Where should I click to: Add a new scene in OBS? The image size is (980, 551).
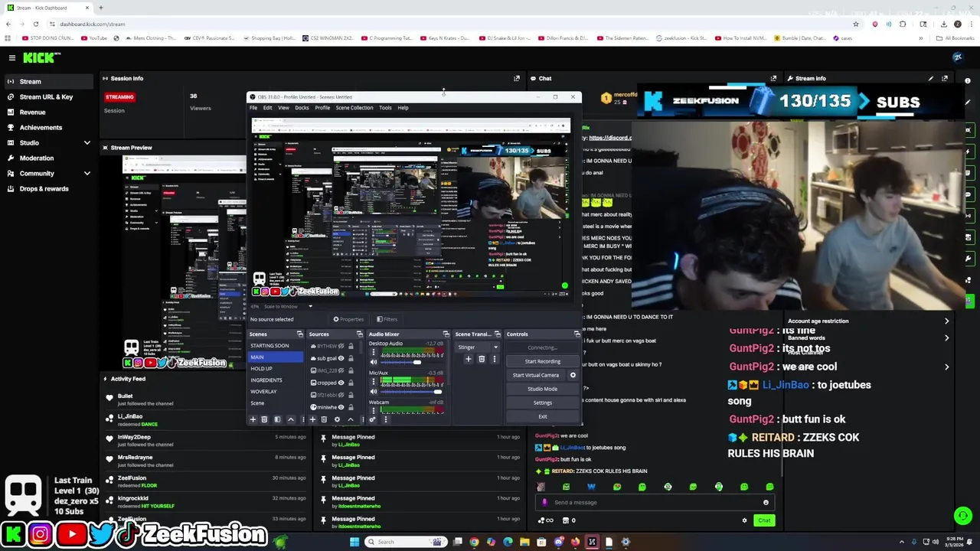(x=253, y=419)
